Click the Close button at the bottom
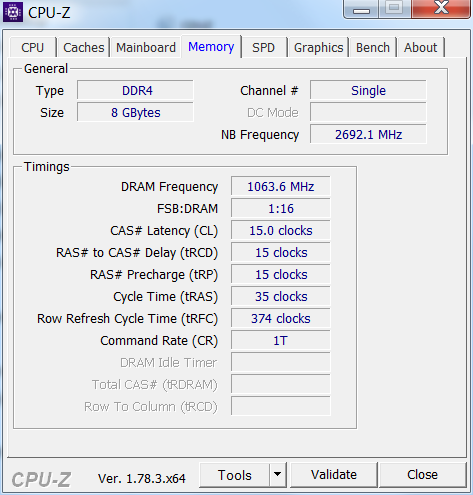 coord(422,474)
